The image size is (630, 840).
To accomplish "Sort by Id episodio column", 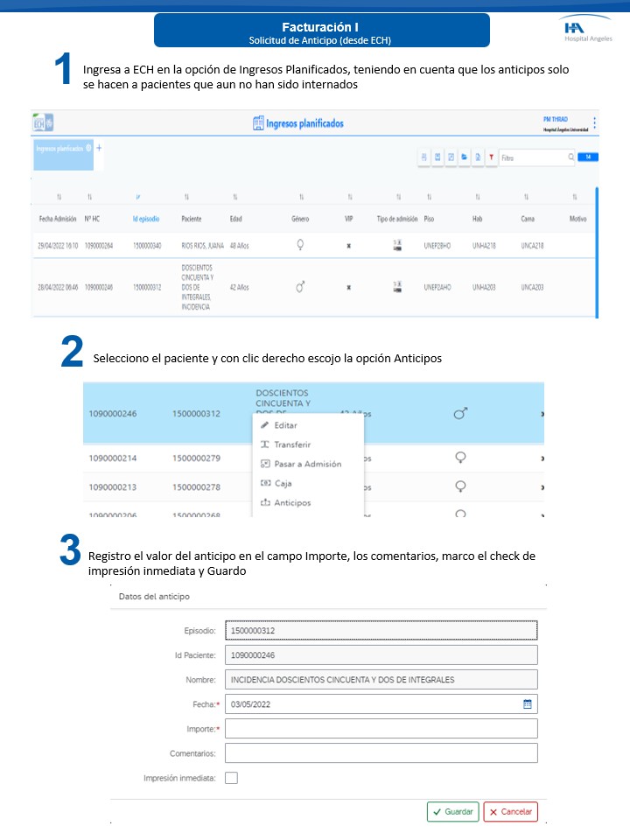I will click(x=137, y=197).
